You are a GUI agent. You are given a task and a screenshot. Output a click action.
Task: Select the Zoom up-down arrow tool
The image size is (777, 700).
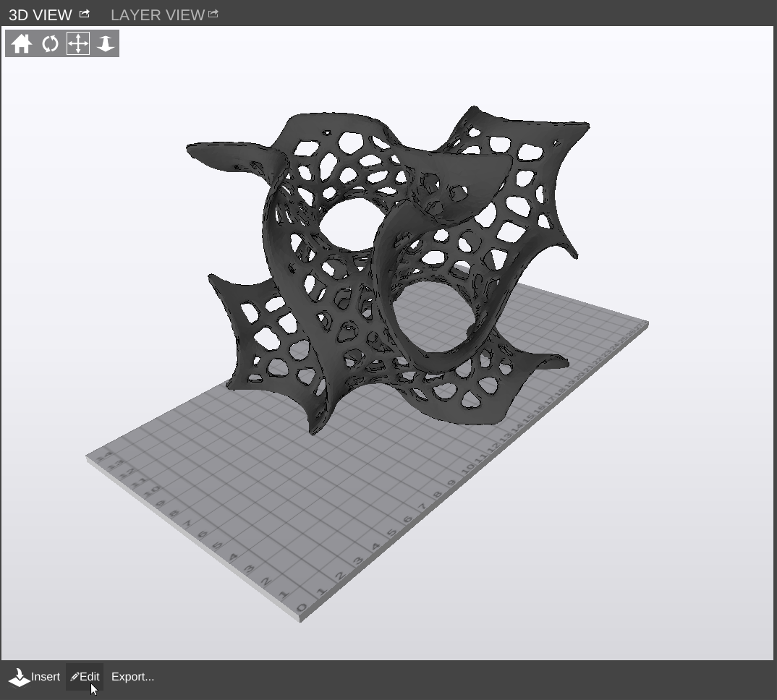click(106, 44)
